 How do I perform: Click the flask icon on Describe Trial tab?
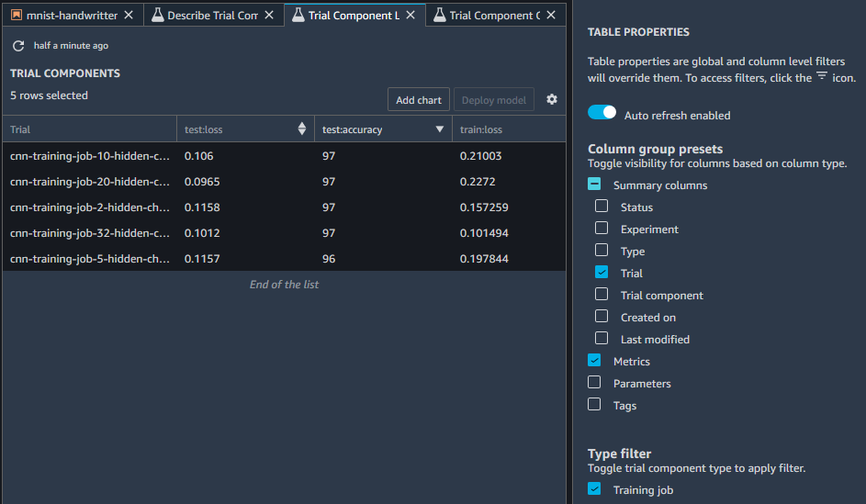coord(158,16)
